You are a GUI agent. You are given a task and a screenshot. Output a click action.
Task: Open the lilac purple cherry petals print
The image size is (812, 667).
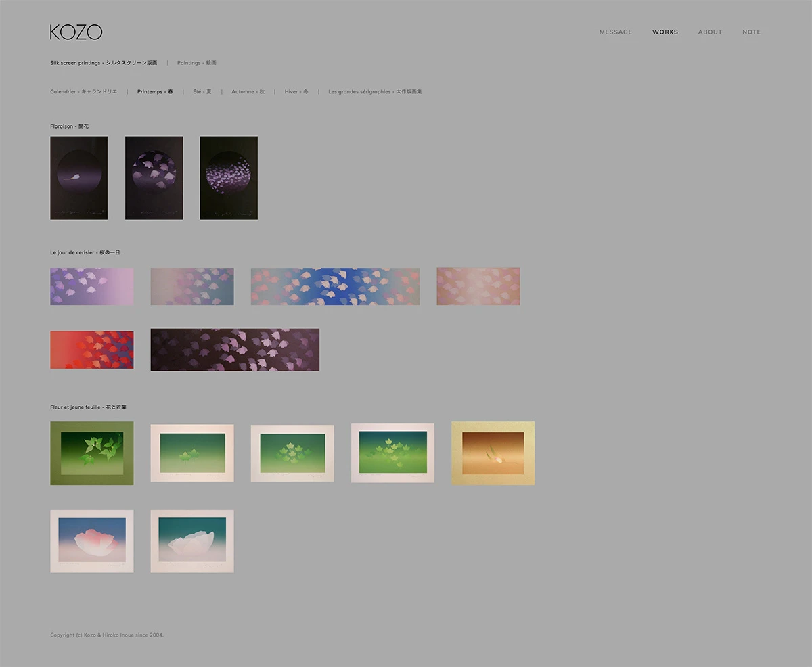pyautogui.click(x=91, y=286)
